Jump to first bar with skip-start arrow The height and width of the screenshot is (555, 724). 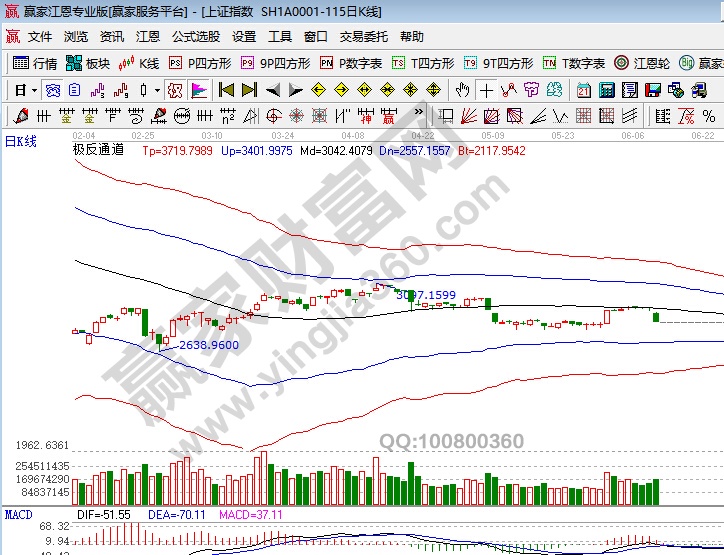pos(225,89)
